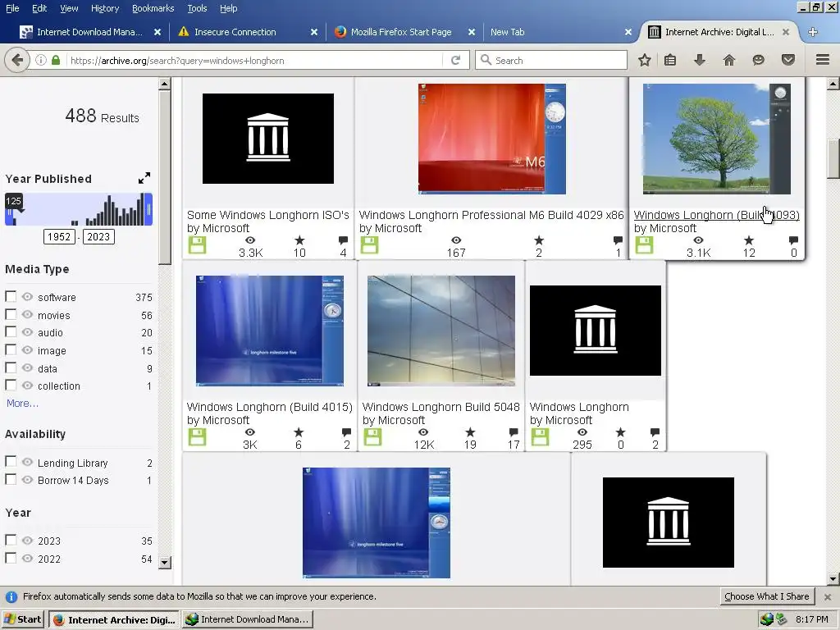Open the Hello chat smiley icon
840x630 pixels.
coord(758,60)
